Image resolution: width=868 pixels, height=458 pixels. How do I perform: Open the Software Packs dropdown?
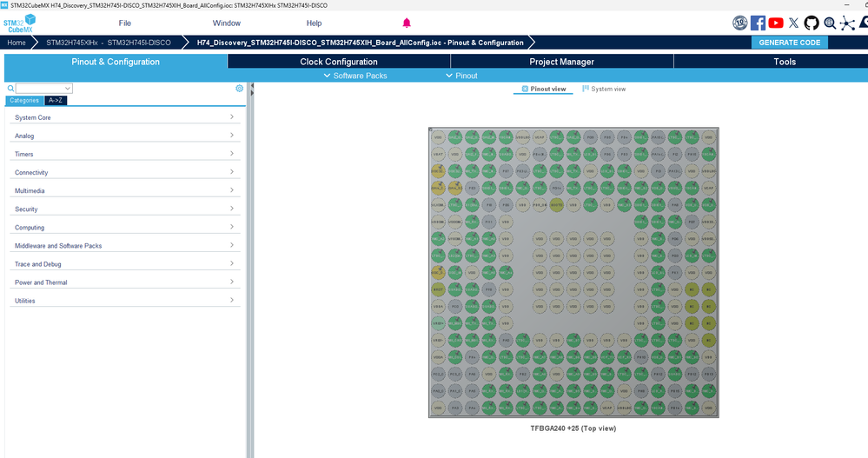354,76
